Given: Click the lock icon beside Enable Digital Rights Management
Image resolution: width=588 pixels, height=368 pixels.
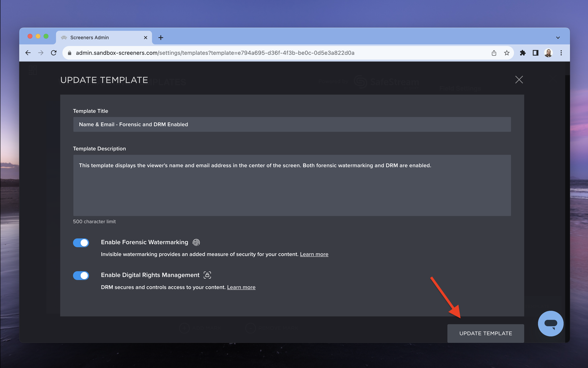Looking at the screenshot, I should tap(207, 275).
